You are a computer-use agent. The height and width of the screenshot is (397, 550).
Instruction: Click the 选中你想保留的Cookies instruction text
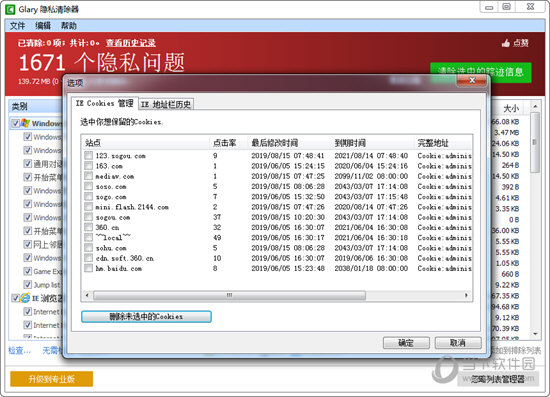tap(122, 122)
